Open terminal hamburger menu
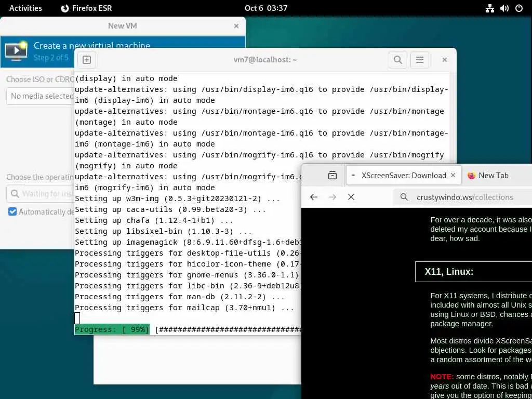The height and width of the screenshot is (399, 532). click(420, 60)
